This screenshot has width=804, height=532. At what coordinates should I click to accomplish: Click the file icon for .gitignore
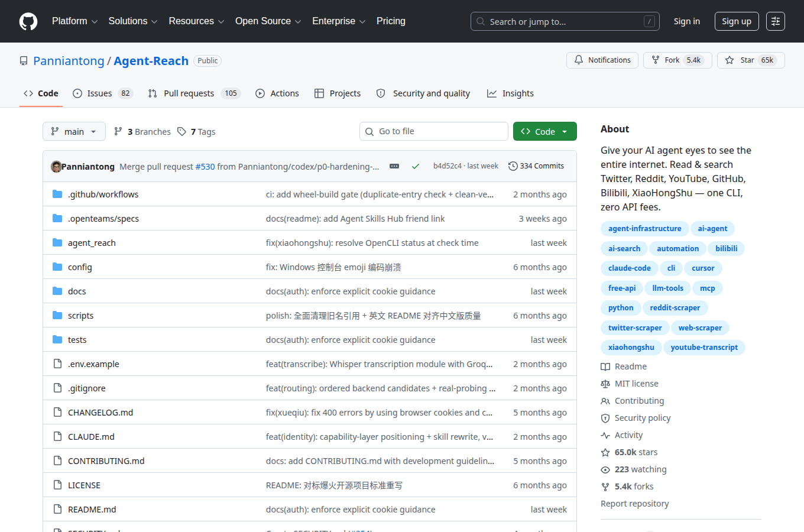click(57, 388)
